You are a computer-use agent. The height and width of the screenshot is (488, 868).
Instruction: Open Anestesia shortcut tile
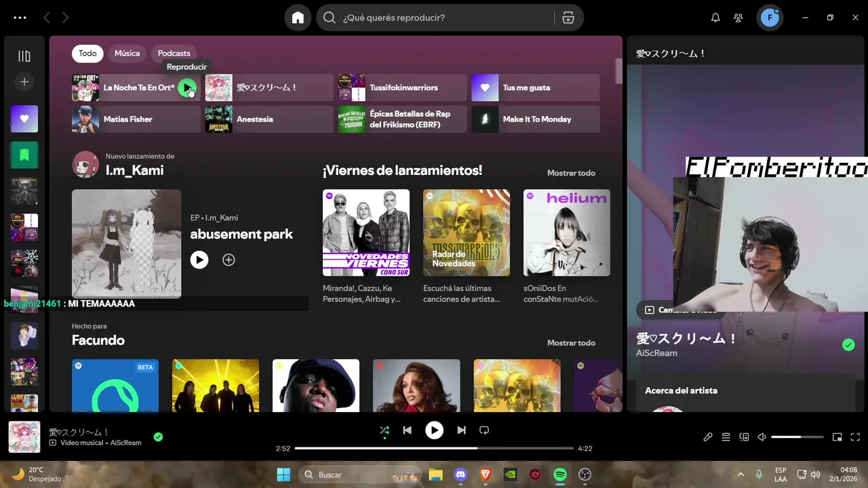coord(269,119)
